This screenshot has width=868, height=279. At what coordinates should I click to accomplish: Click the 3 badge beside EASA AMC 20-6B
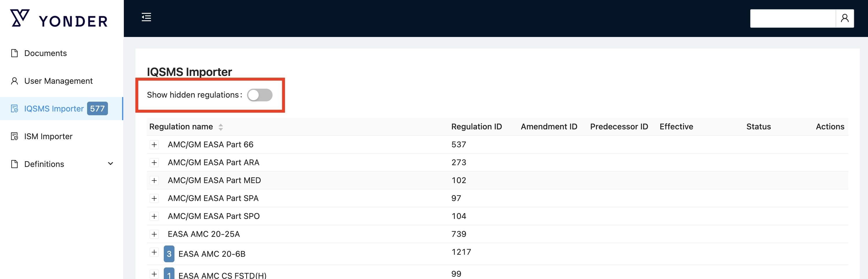coord(169,254)
